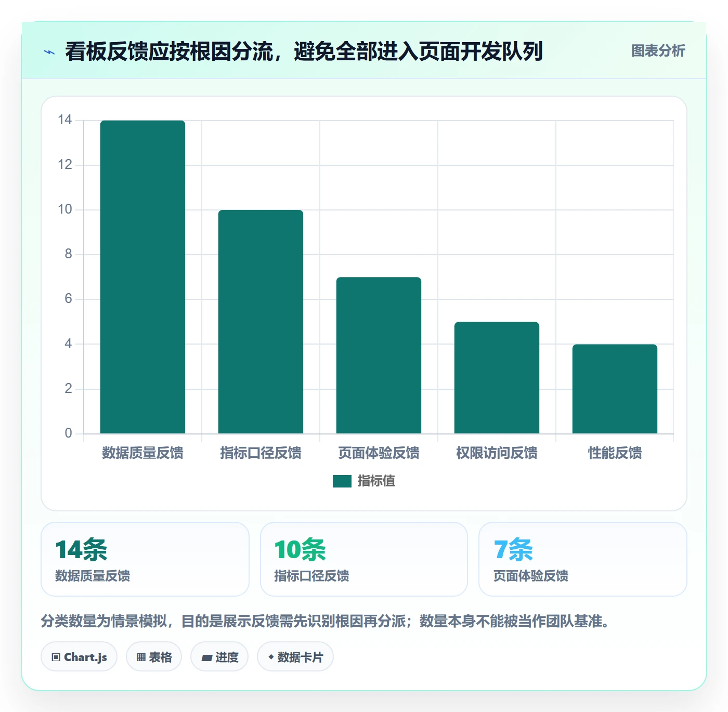728x712 pixels.
Task: Click the y-axis value 8
Action: pos(68,254)
